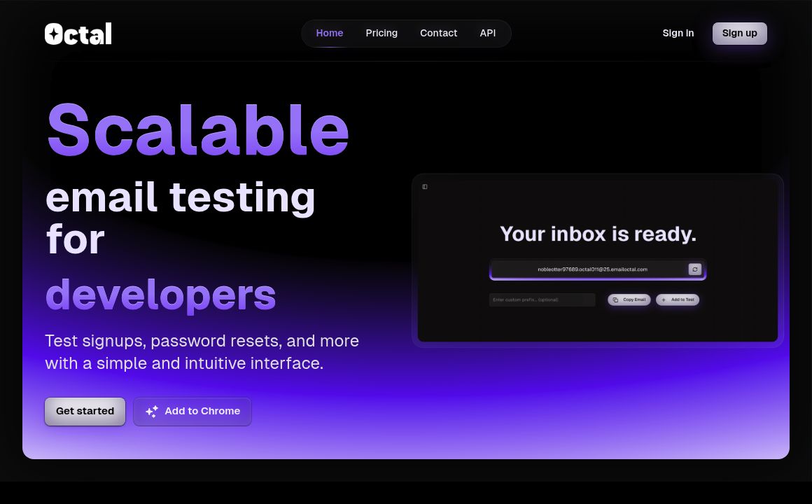Click the plus icon on Add to Test
This screenshot has height=504, width=812.
pyautogui.click(x=664, y=300)
